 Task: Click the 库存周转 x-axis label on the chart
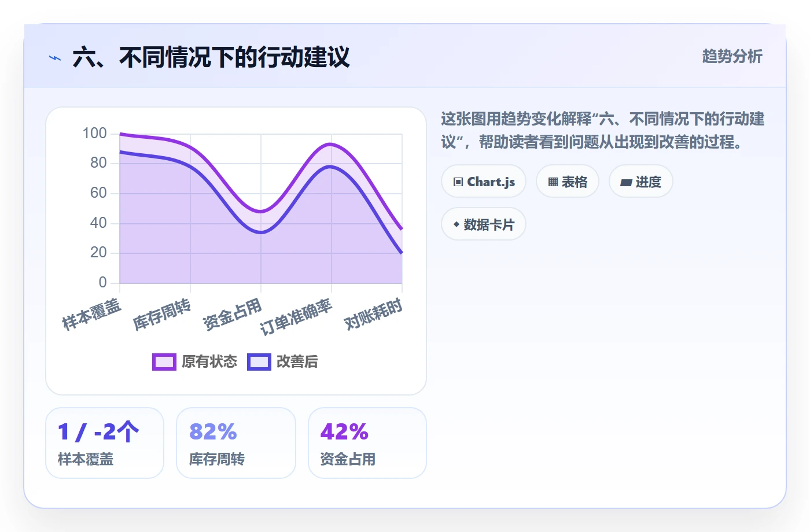click(x=162, y=314)
